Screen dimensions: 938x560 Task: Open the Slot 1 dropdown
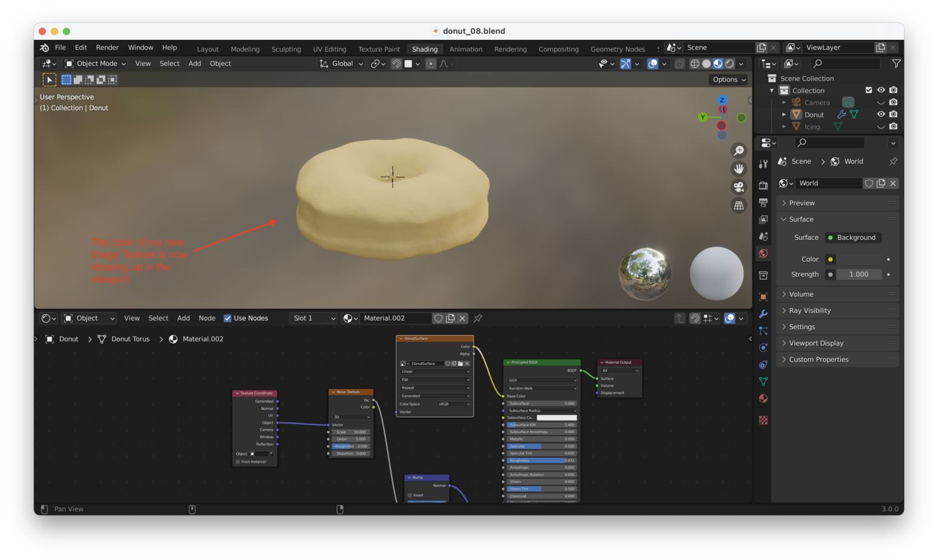[x=313, y=318]
